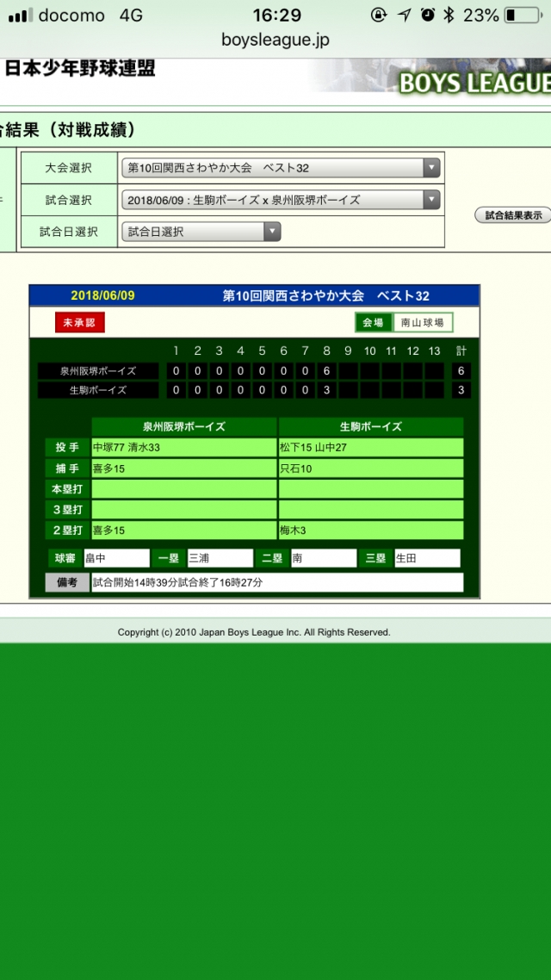Open the 試合日選択 date dropdown
551x980 pixels.
tap(201, 232)
